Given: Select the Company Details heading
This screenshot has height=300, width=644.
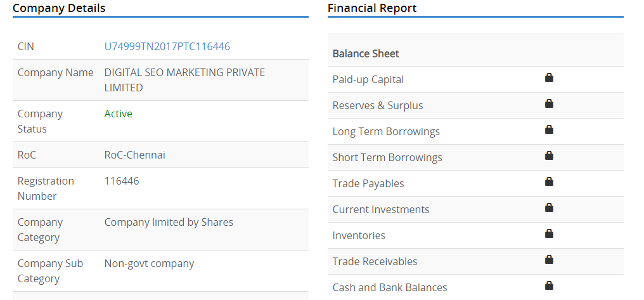Looking at the screenshot, I should [59, 8].
